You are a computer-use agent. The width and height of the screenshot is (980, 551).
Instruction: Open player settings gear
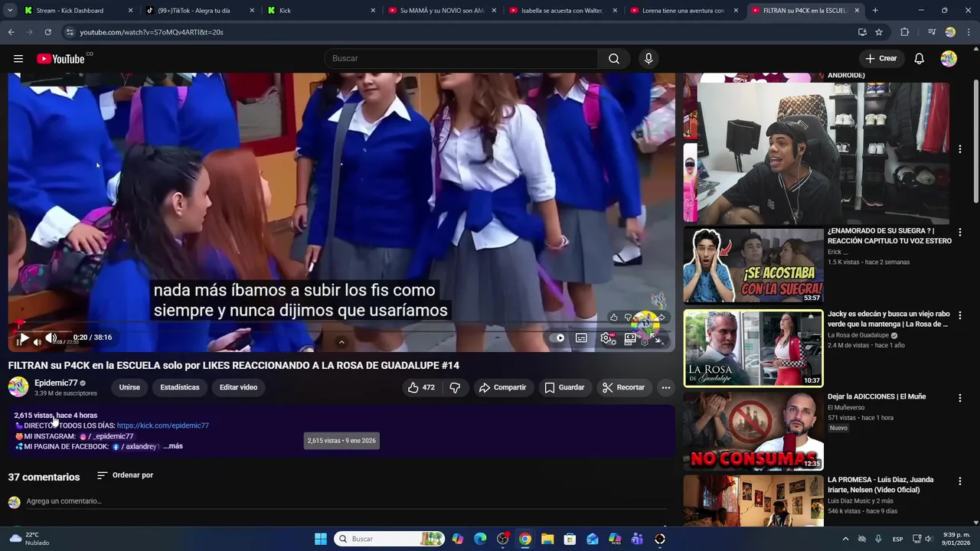pos(605,337)
